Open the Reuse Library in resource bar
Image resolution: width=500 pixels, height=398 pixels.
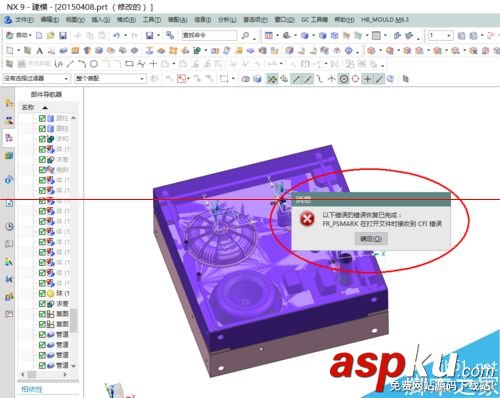tap(9, 155)
